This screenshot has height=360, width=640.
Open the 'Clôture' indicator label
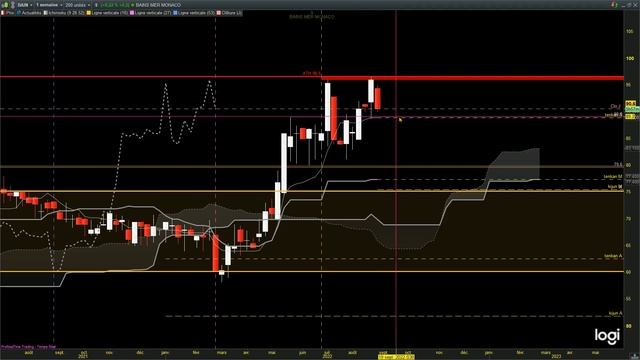click(232, 13)
